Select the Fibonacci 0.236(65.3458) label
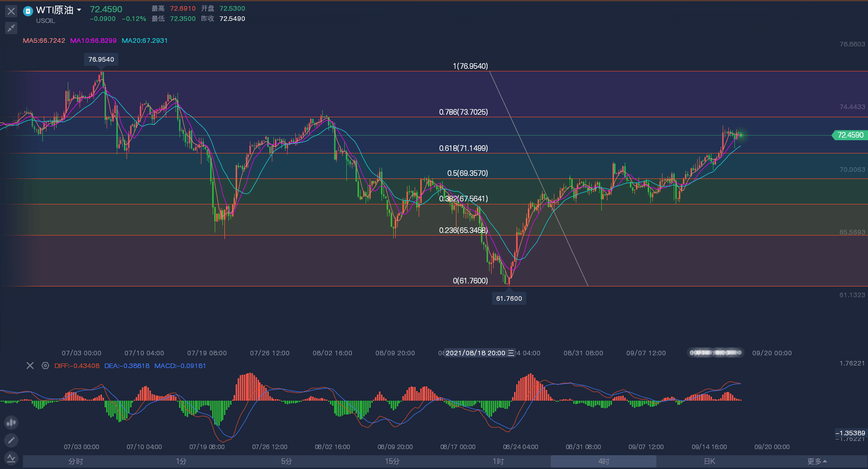The image size is (868, 469). (x=464, y=230)
